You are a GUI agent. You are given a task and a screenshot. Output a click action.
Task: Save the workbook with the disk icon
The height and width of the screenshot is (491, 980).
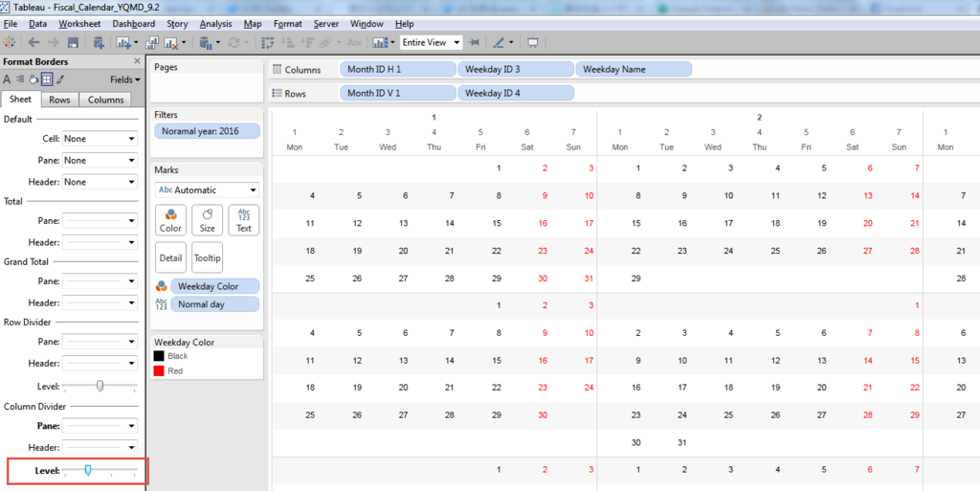coord(73,42)
